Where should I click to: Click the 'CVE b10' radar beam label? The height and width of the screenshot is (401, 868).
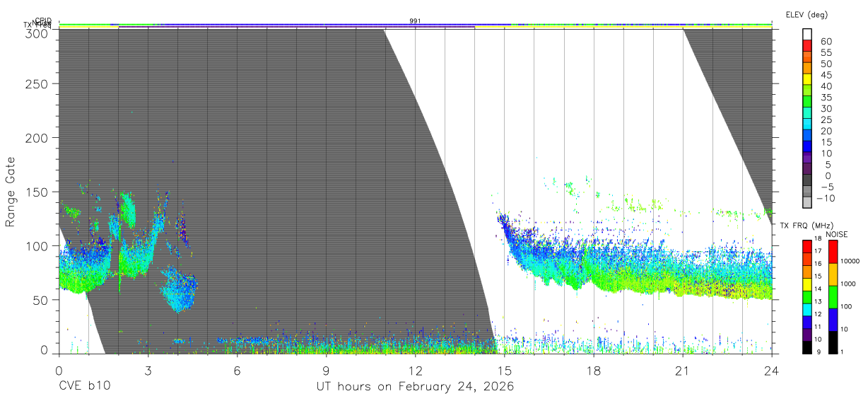84,387
